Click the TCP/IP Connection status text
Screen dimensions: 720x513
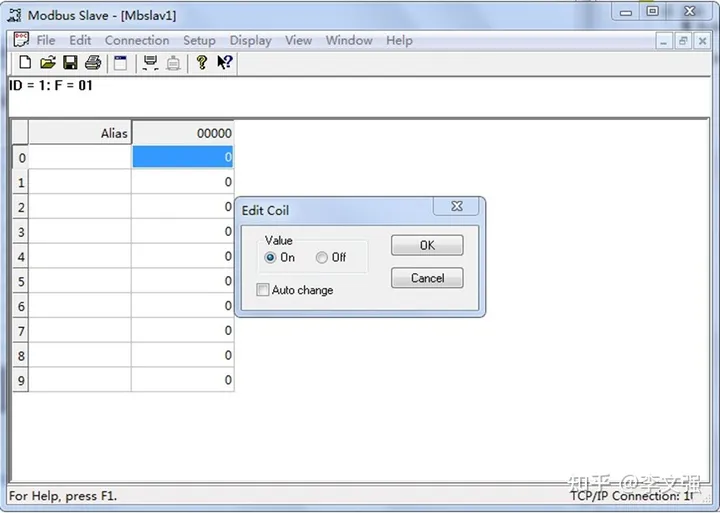(632, 496)
